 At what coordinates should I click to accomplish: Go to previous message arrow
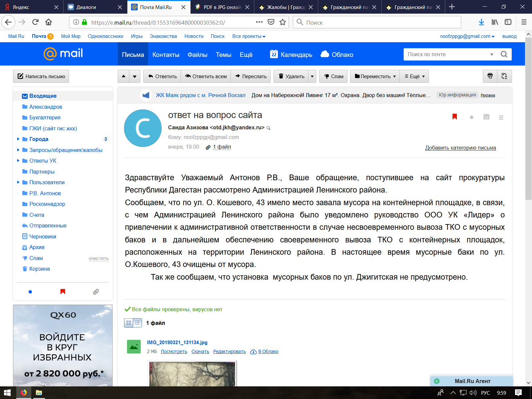(124, 76)
